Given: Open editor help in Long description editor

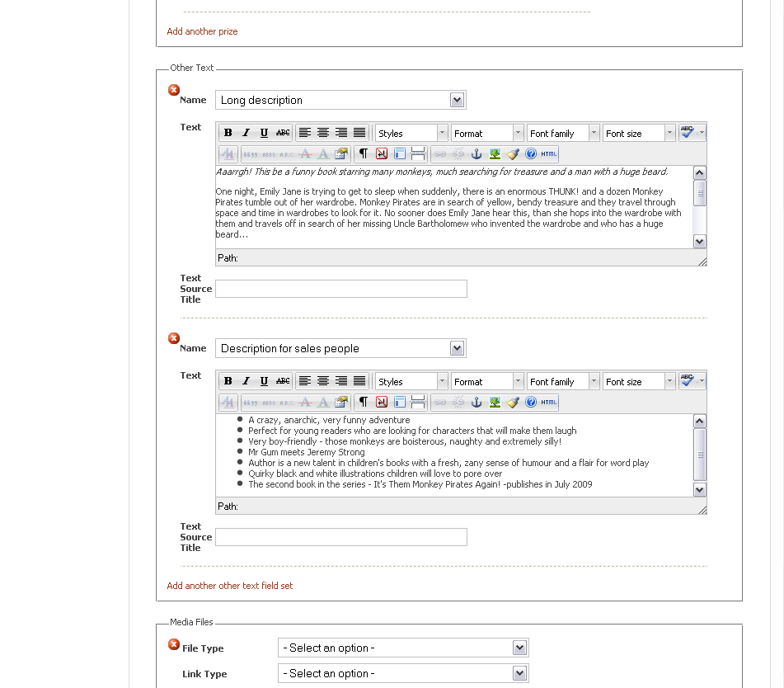Looking at the screenshot, I should coord(531,153).
